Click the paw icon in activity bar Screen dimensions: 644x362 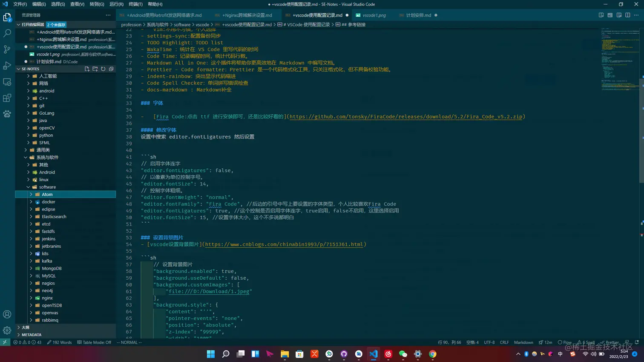[7, 114]
